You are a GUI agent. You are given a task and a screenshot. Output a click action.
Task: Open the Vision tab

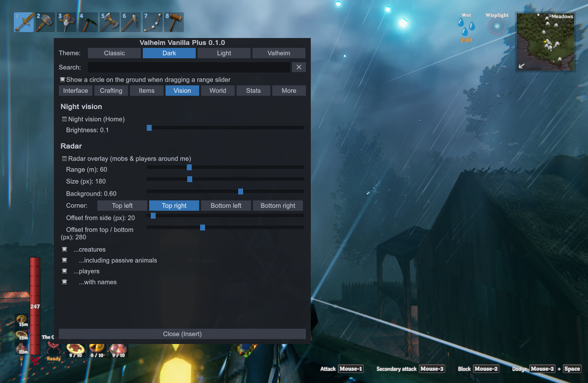point(182,91)
